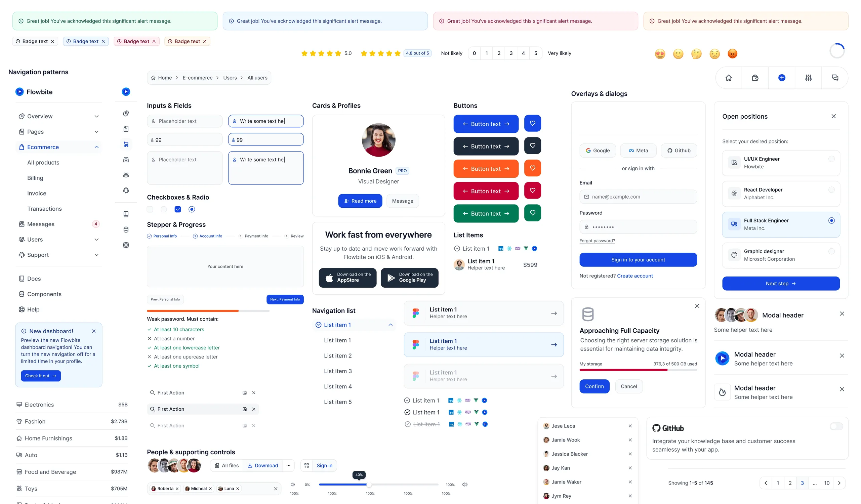Click the home icon in bottom navigation bar

point(729,78)
